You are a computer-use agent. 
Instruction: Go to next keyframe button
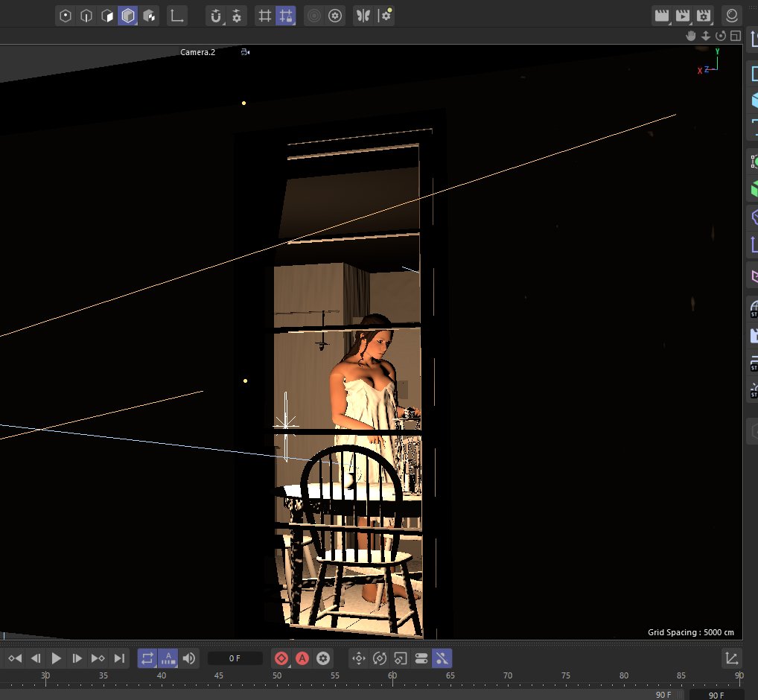[x=98, y=658]
